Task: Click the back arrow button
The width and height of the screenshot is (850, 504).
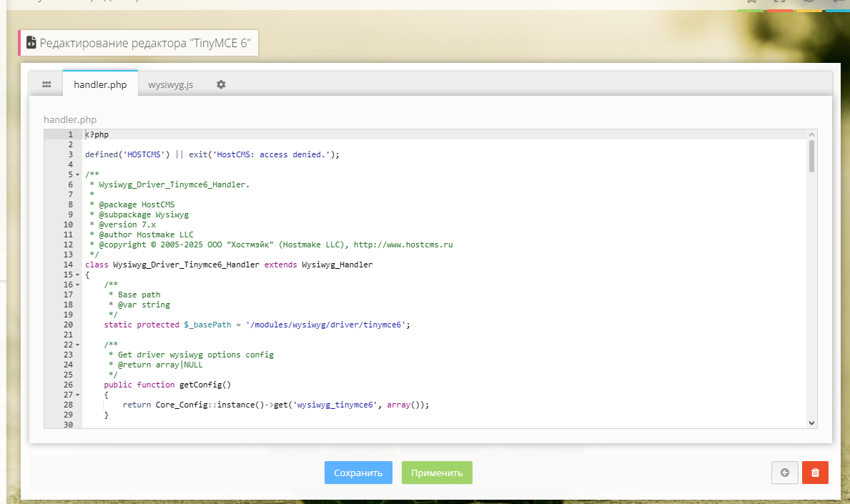Action: (785, 473)
